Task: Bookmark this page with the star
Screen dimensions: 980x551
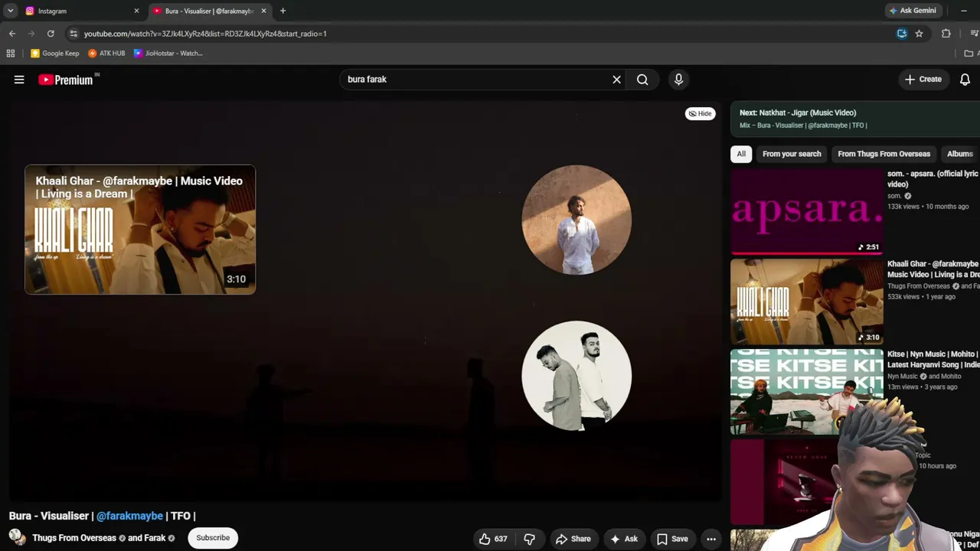Action: (x=919, y=34)
